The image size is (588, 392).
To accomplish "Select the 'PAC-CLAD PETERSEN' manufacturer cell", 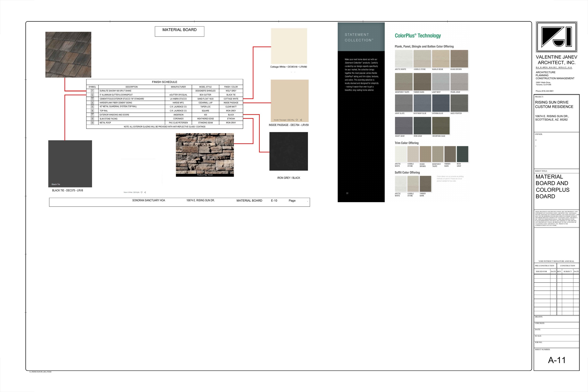I will [x=178, y=123].
